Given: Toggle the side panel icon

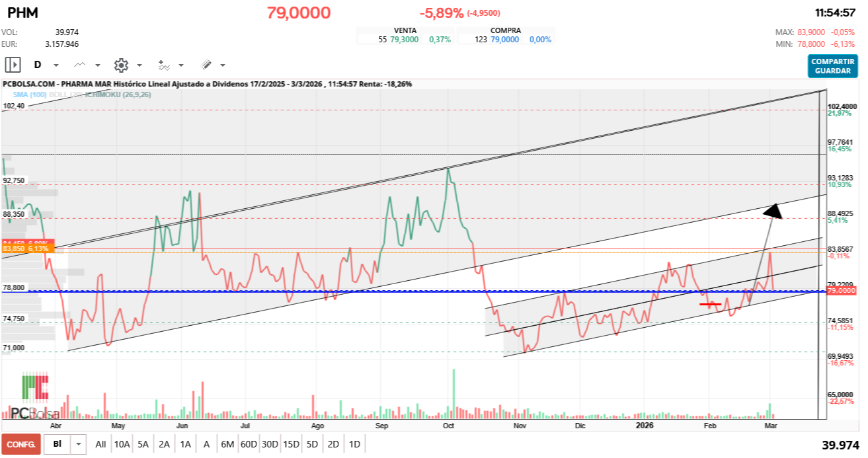Looking at the screenshot, I should click(13, 65).
